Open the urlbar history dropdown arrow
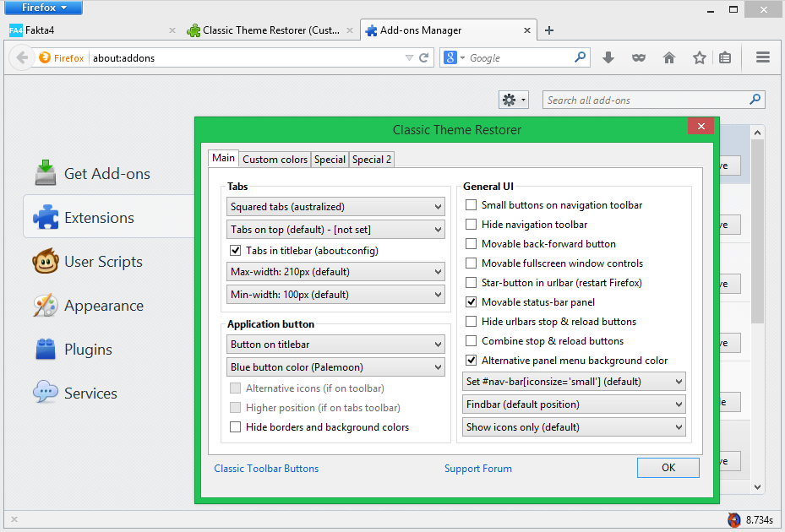 tap(409, 58)
